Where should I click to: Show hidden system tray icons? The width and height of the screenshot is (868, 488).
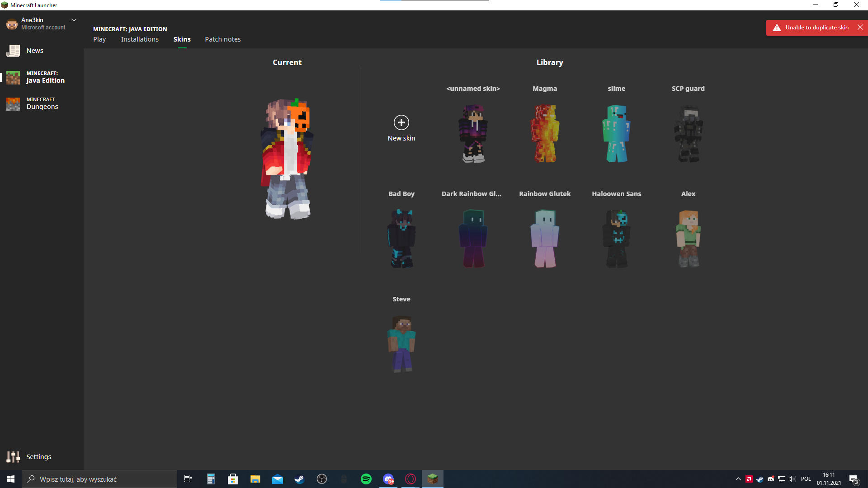[738, 479]
